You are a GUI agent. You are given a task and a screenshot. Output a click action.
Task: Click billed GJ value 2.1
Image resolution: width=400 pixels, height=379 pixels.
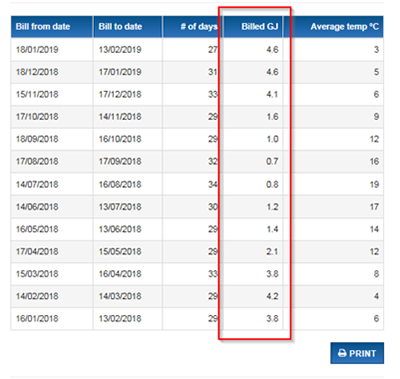(272, 251)
